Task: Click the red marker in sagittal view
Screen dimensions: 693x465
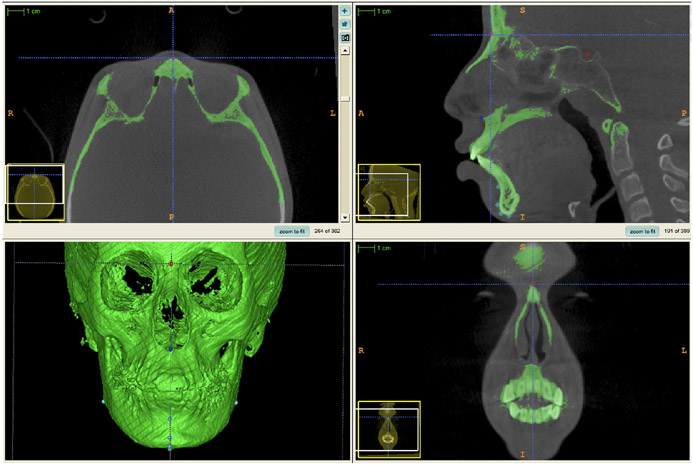Action: 588,53
